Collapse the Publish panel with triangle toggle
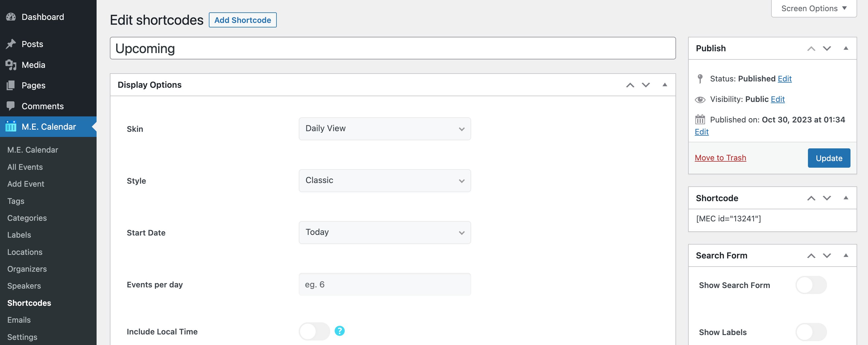 point(845,49)
